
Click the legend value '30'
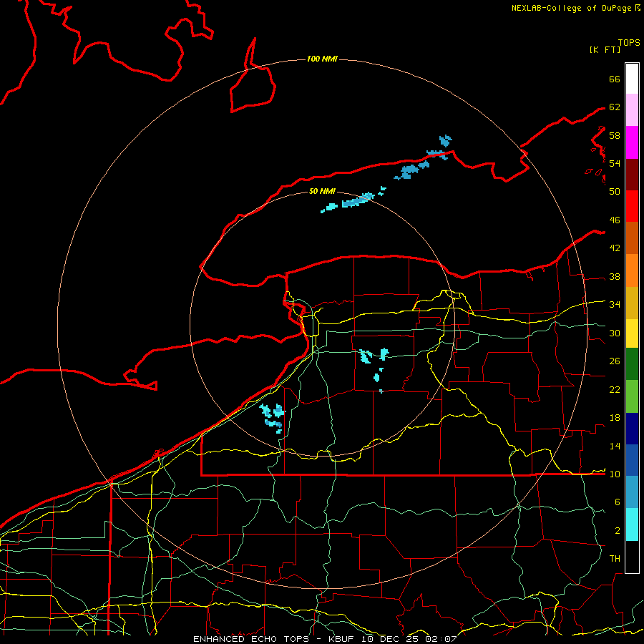tap(615, 333)
